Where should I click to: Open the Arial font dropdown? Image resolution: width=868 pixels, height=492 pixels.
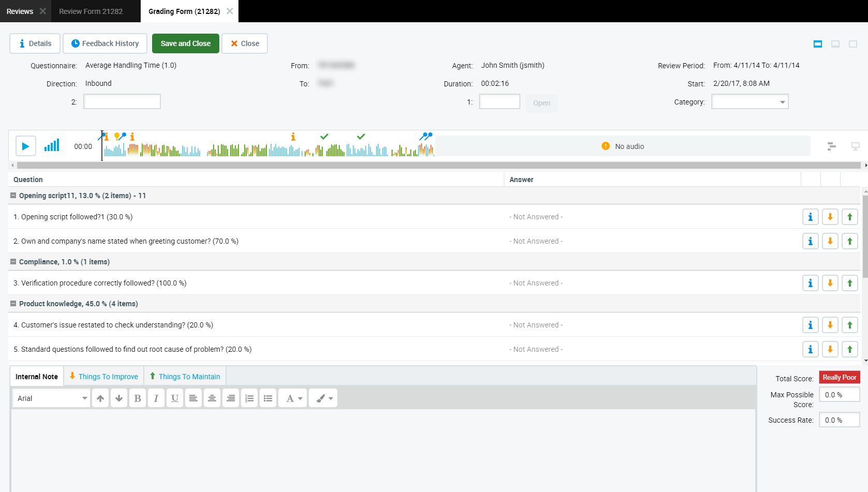(x=51, y=398)
